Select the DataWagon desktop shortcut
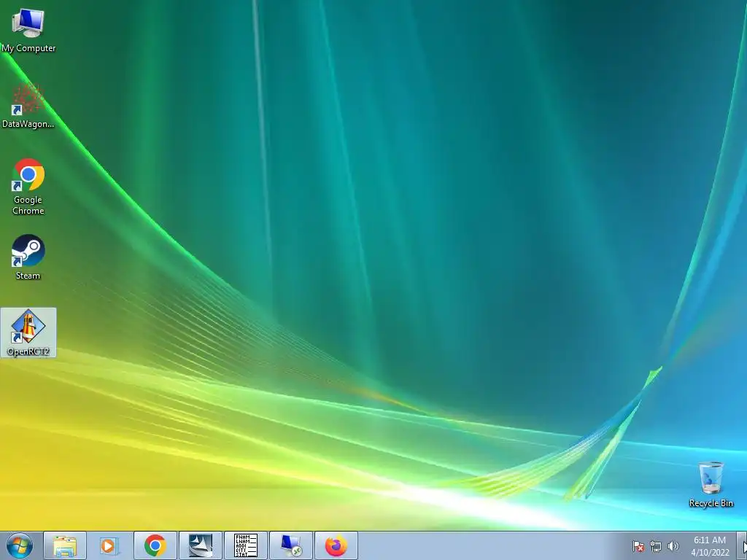This screenshot has width=747, height=560. point(28,106)
